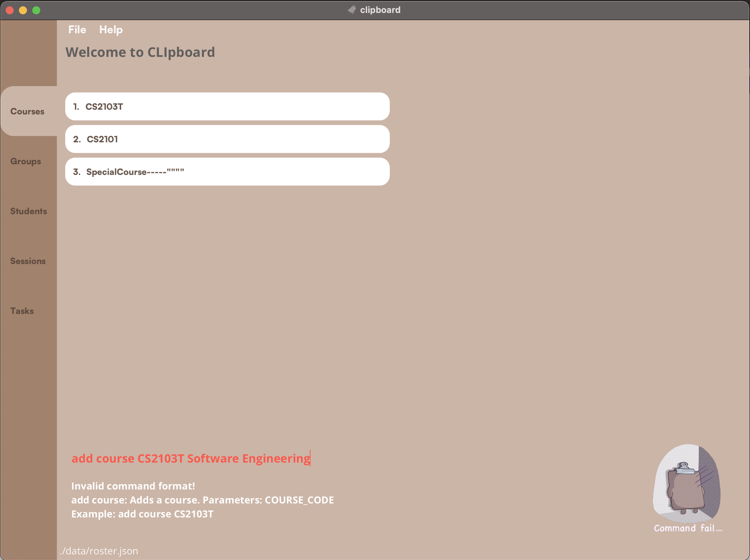Select the CS2101 course card

coord(227,139)
